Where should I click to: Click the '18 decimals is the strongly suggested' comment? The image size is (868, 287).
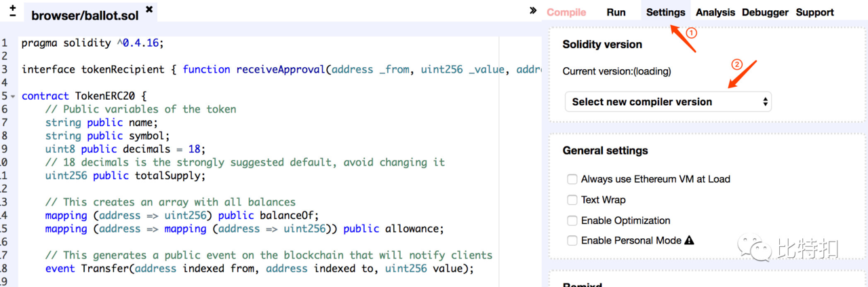point(245,162)
